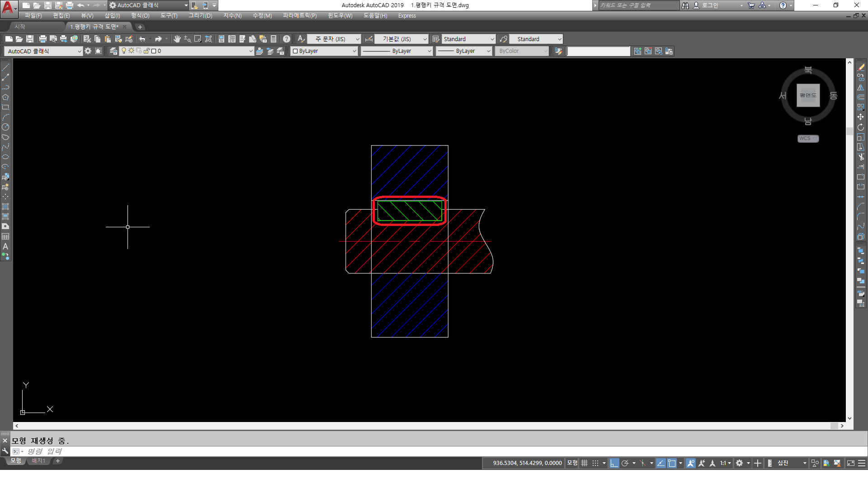Open the 그리기(D) menu
The height and width of the screenshot is (488, 868).
tap(200, 16)
